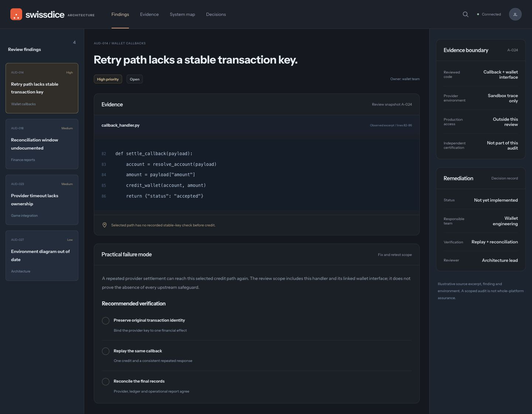Click code line 85 credit_wallet call
Screen dimensions: 532x414
click(166, 185)
